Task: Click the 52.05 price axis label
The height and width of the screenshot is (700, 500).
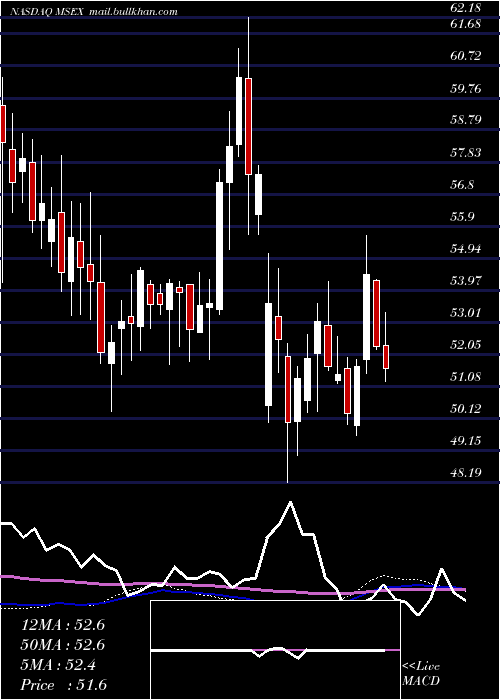Action: pos(466,345)
